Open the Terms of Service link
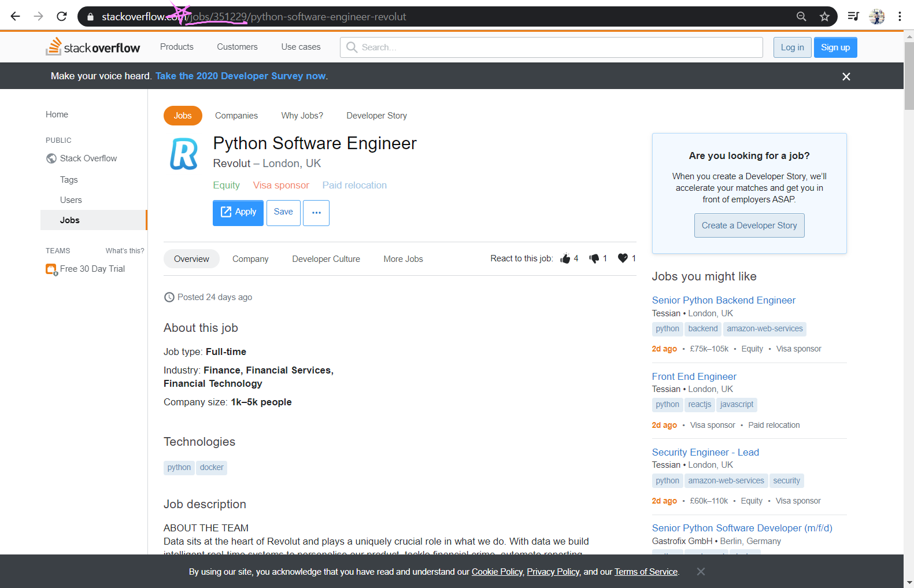 (x=646, y=572)
